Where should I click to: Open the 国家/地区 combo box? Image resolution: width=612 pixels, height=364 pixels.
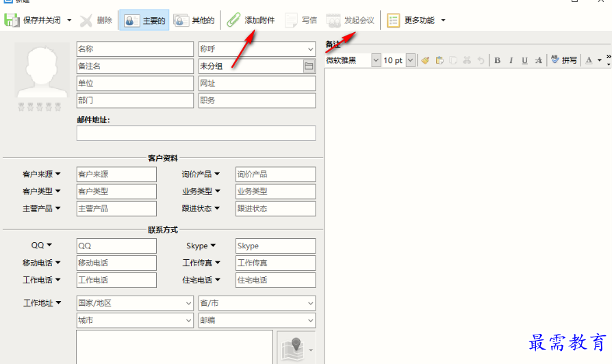[188, 303]
